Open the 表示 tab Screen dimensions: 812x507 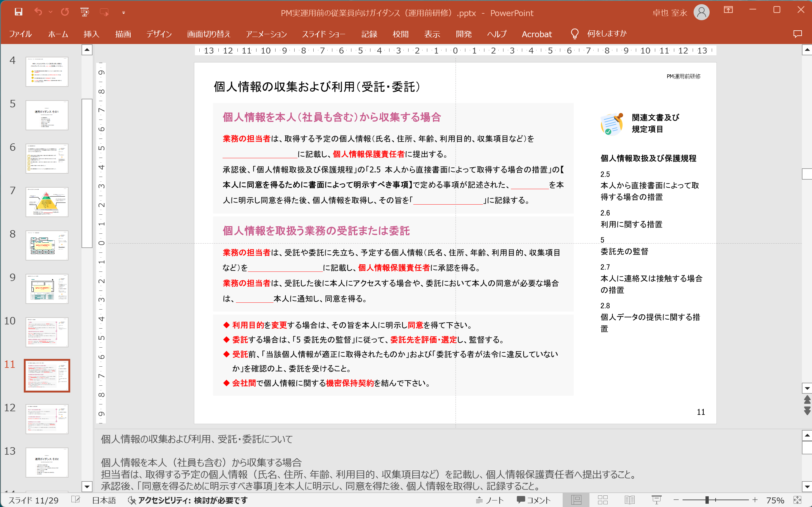(x=432, y=34)
